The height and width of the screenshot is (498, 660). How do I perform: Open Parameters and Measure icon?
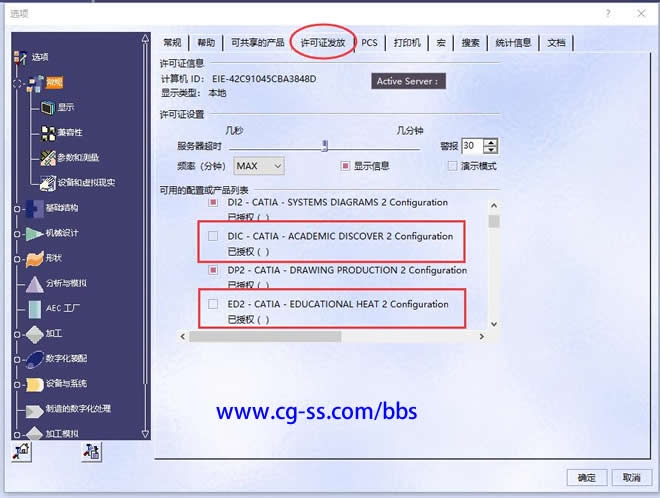pos(48,158)
